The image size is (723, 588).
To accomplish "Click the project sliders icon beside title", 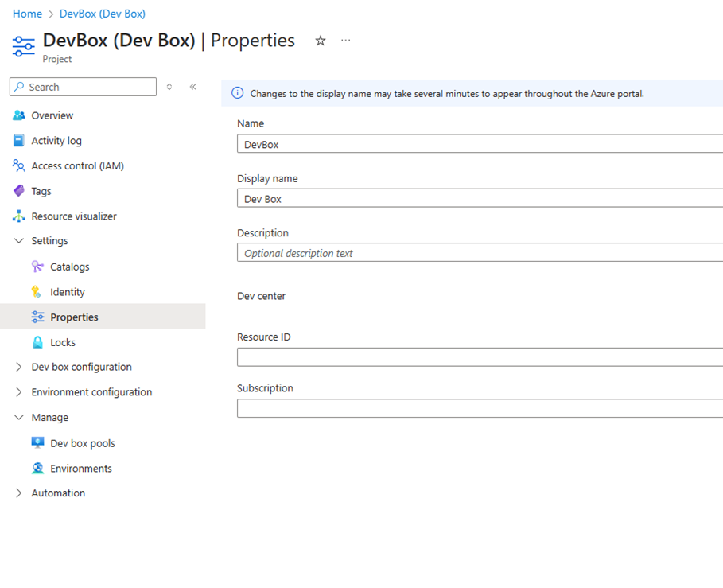I will click(x=24, y=47).
